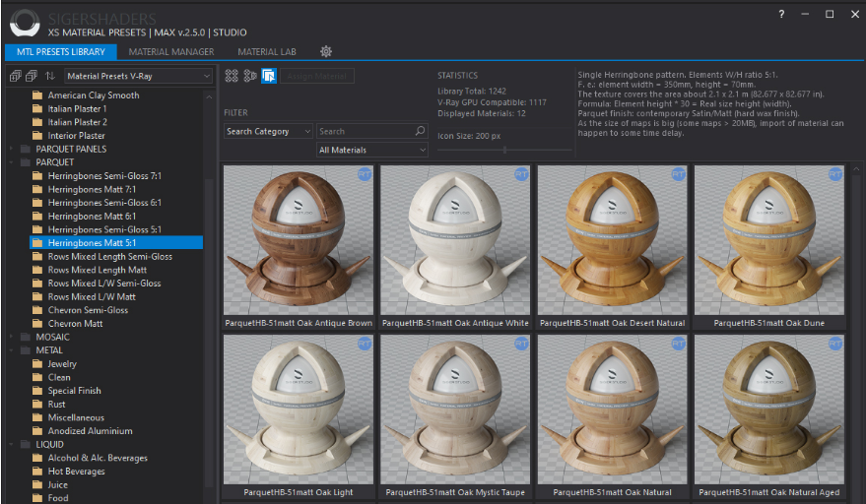Select the highlighted Herringbones Matt 5:1 row
The height and width of the screenshot is (504, 866).
[116, 242]
